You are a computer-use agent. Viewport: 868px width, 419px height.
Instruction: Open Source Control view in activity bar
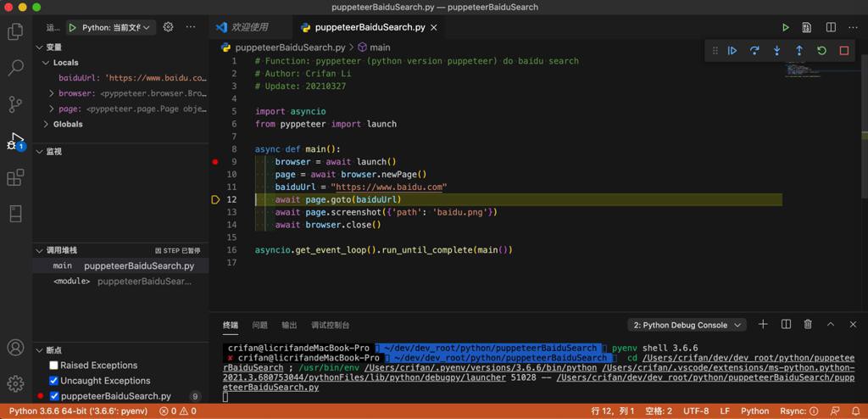point(15,104)
